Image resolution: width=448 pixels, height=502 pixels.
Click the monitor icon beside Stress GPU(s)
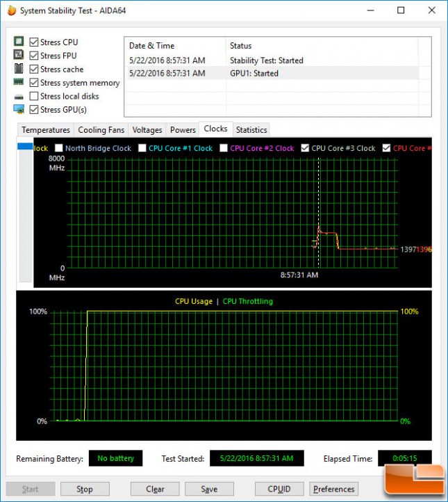[19, 109]
